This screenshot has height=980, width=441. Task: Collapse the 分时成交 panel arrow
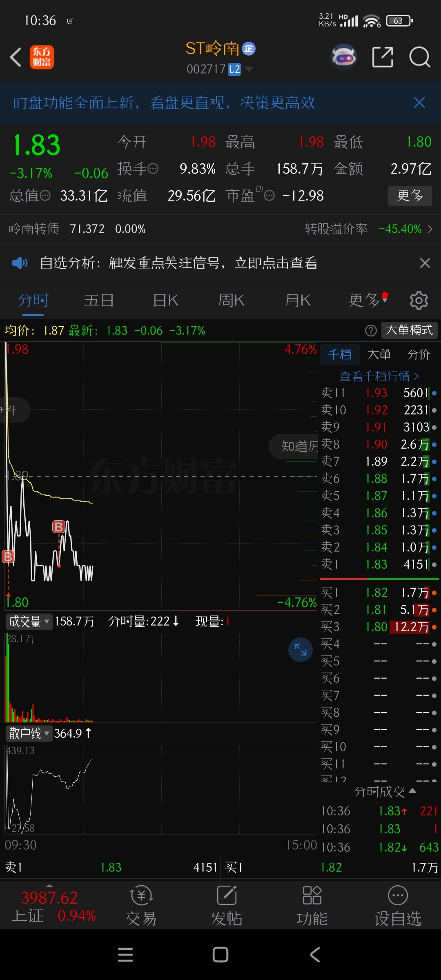pyautogui.click(x=412, y=791)
